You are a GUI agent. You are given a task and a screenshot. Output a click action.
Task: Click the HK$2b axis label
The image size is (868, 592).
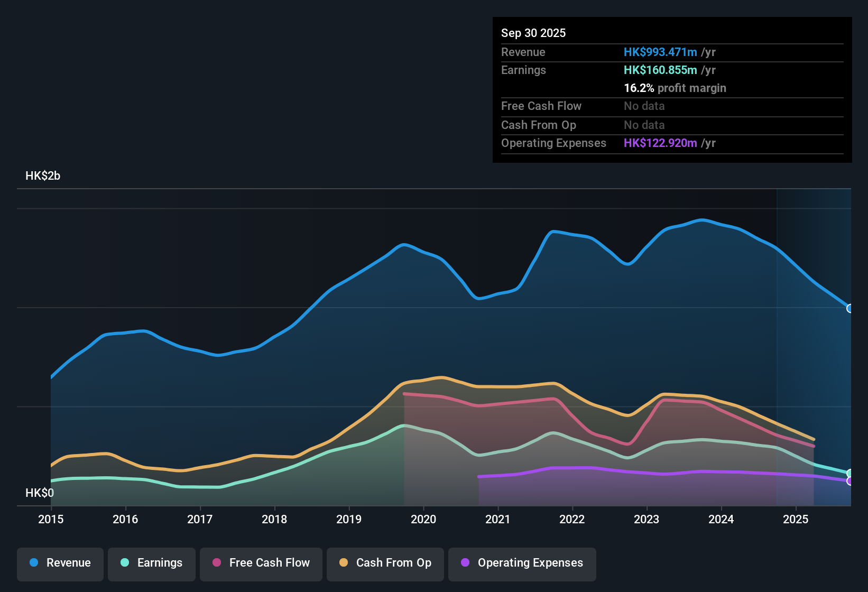tap(43, 176)
